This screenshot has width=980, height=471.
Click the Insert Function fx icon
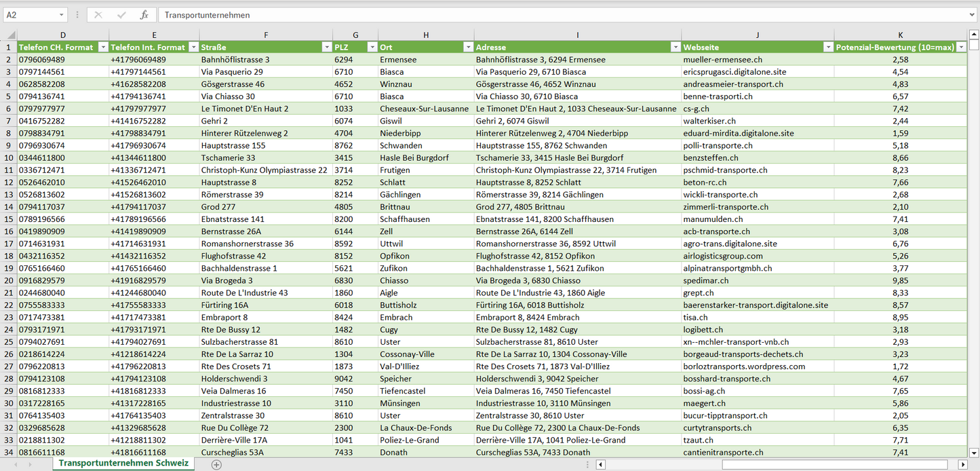pos(144,15)
